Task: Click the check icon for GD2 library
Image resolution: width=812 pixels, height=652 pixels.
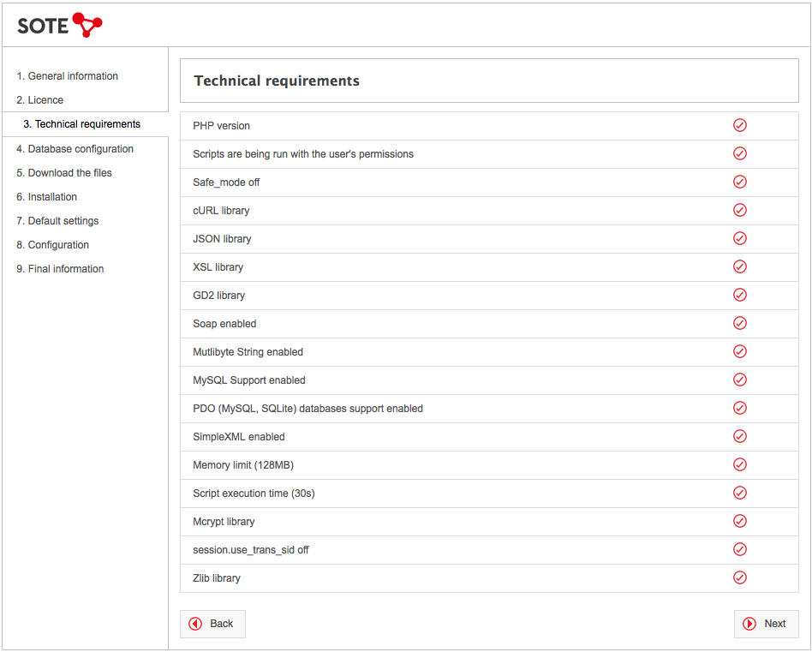Action: click(x=739, y=296)
